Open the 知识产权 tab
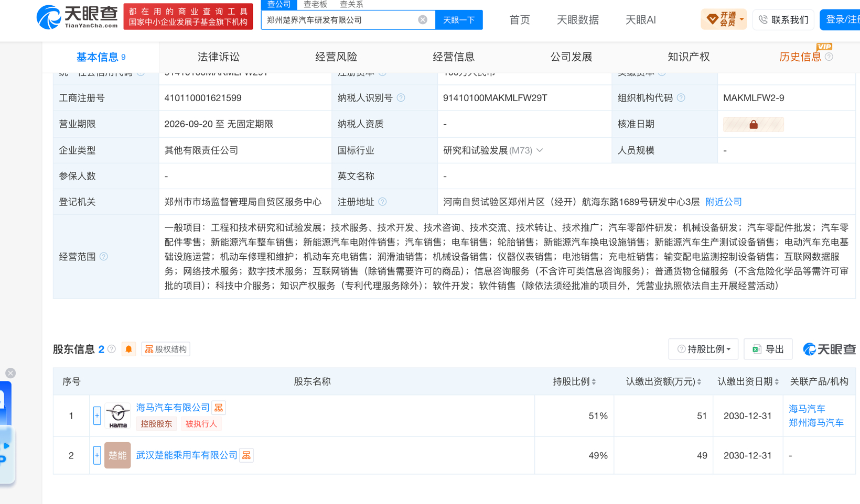 pyautogui.click(x=689, y=57)
